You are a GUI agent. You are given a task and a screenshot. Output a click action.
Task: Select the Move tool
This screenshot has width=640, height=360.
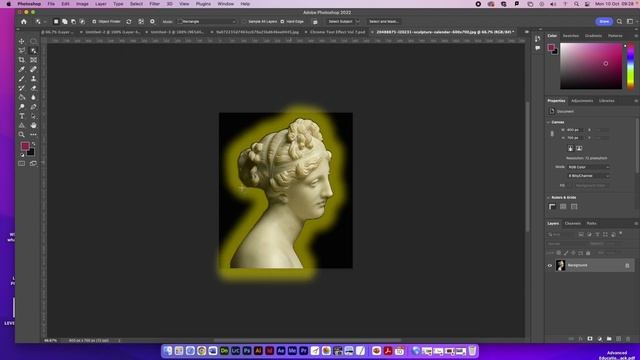21,41
